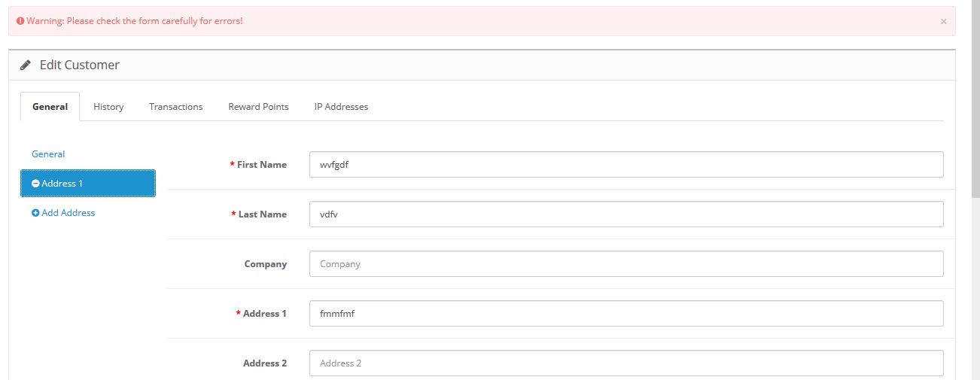The image size is (980, 380).
Task: Click the warning exclamation icon in the alert
Action: 20,21
